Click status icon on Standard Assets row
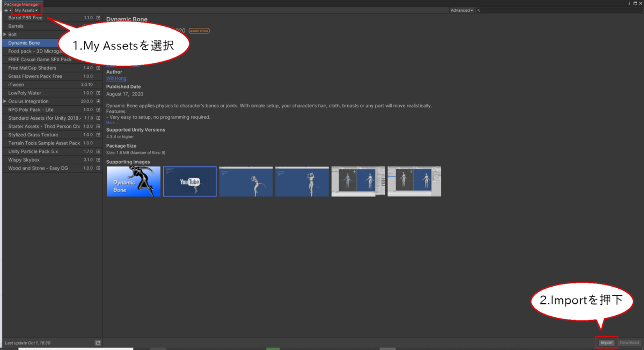This screenshot has height=350, width=644. pyautogui.click(x=98, y=118)
